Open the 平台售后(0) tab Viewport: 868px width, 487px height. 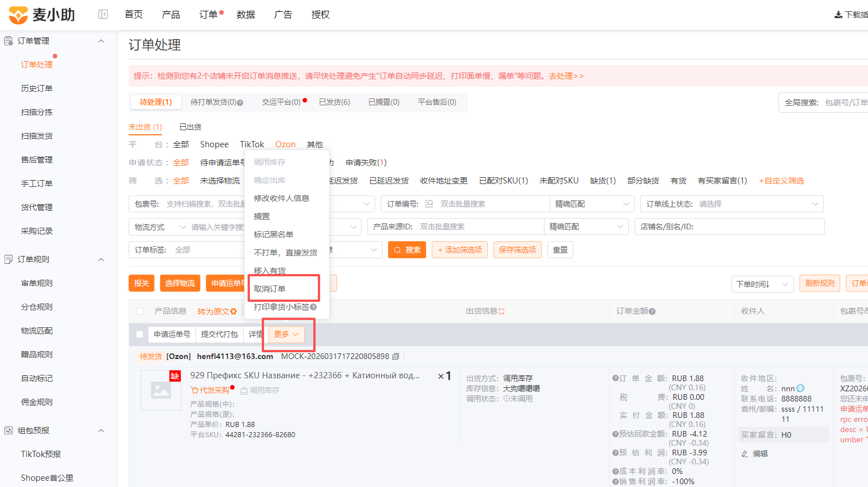[437, 102]
